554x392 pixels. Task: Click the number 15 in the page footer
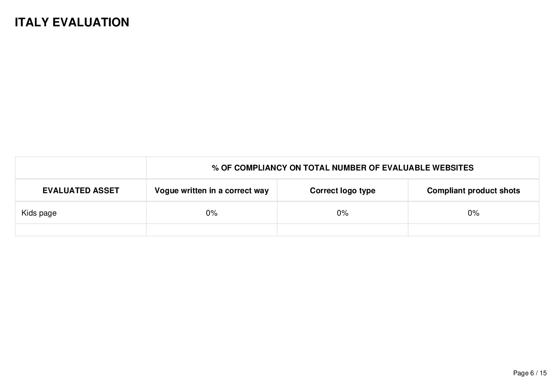click(543, 373)
